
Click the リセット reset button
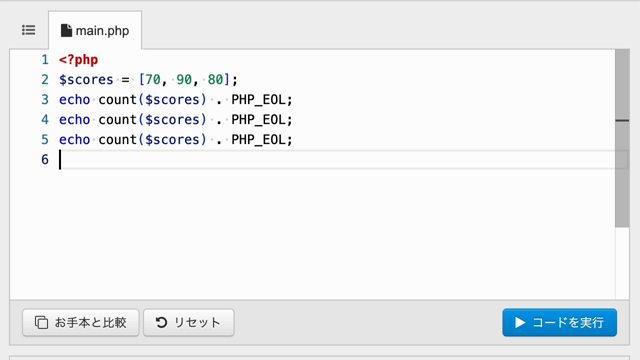coord(189,322)
